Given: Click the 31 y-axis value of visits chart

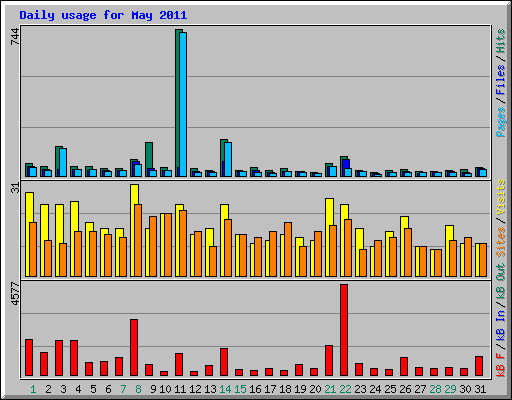Looking at the screenshot, I should click(15, 188).
